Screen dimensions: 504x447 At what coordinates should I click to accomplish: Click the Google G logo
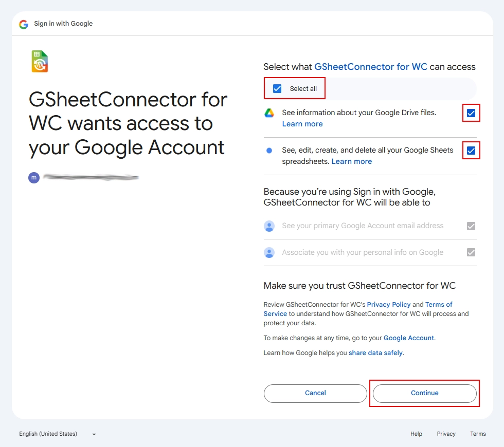tap(23, 24)
